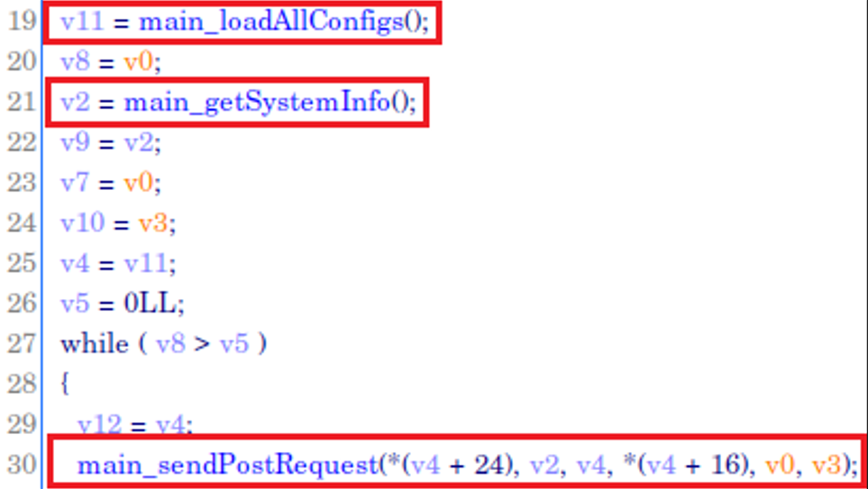Viewport: 868px width, 489px height.
Task: Click v11 on the right side of line 25
Action: (x=145, y=263)
